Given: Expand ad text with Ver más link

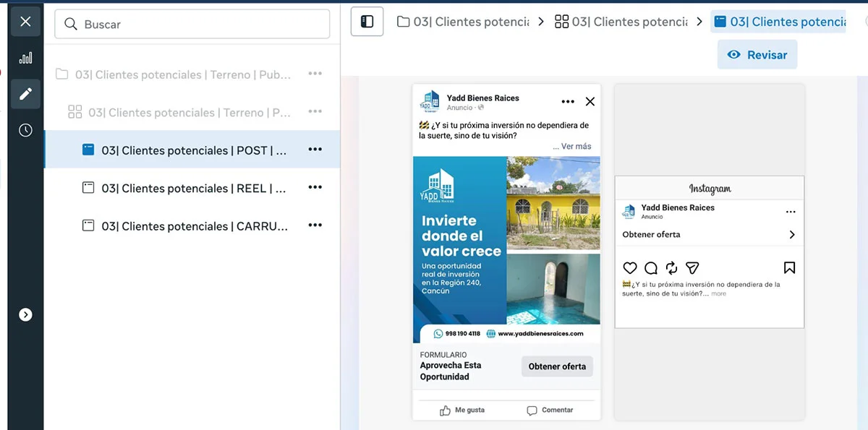Looking at the screenshot, I should 571,146.
